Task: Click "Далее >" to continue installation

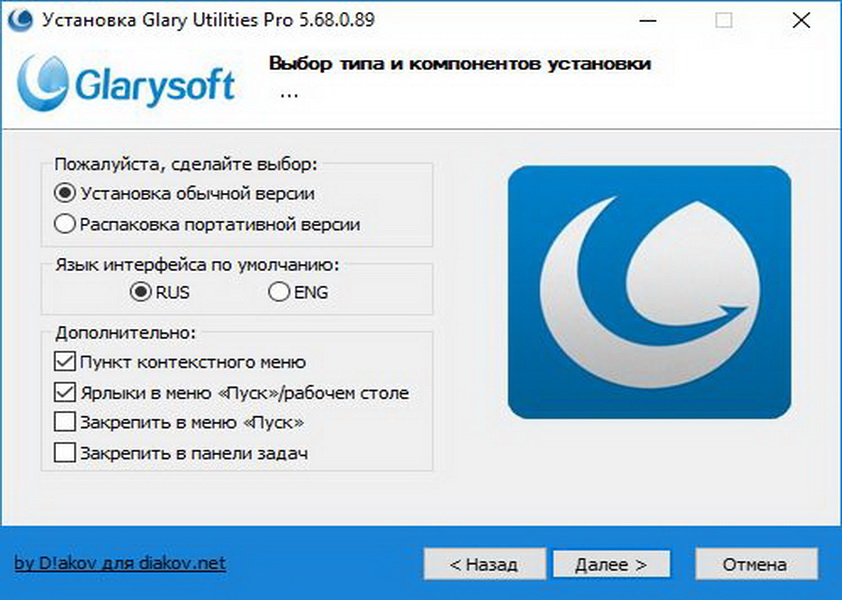Action: [x=611, y=564]
